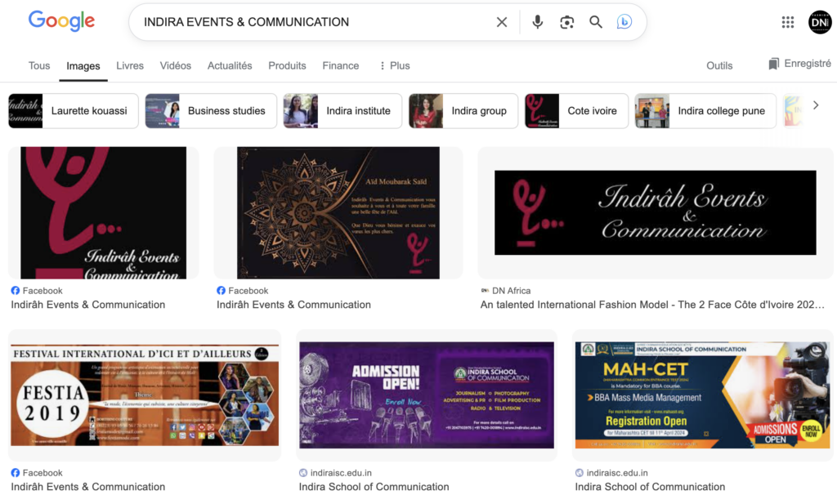Filter by Indira college pune chip

coord(705,111)
